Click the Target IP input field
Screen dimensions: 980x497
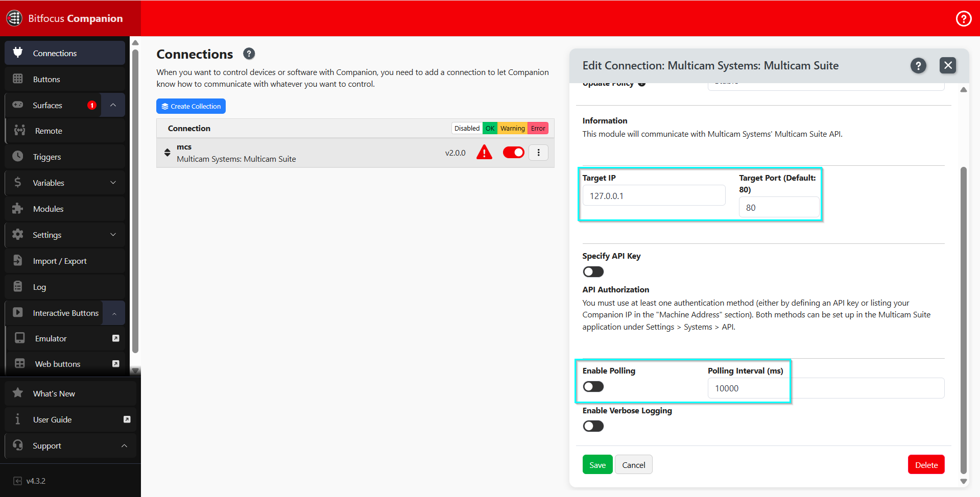[654, 196]
